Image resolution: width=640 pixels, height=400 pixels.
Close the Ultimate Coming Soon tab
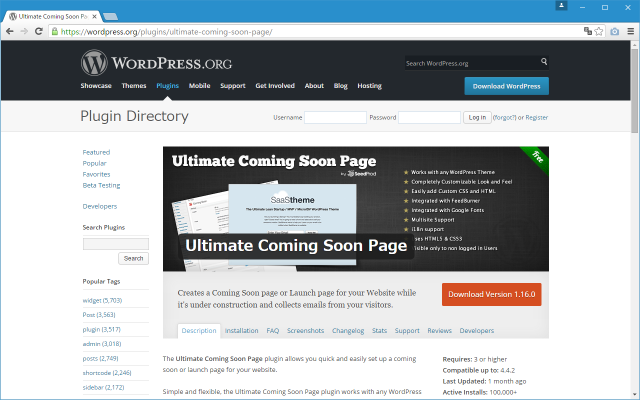point(95,16)
